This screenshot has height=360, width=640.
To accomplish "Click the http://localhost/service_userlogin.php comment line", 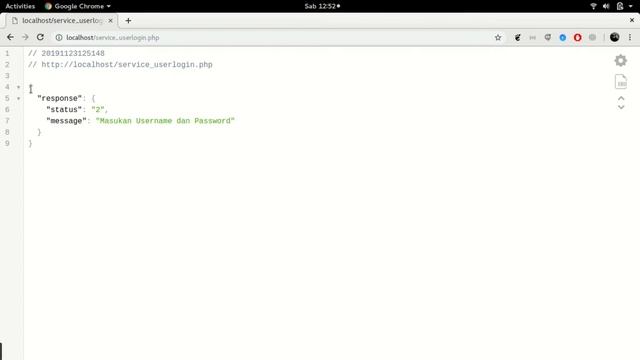I will [x=120, y=64].
